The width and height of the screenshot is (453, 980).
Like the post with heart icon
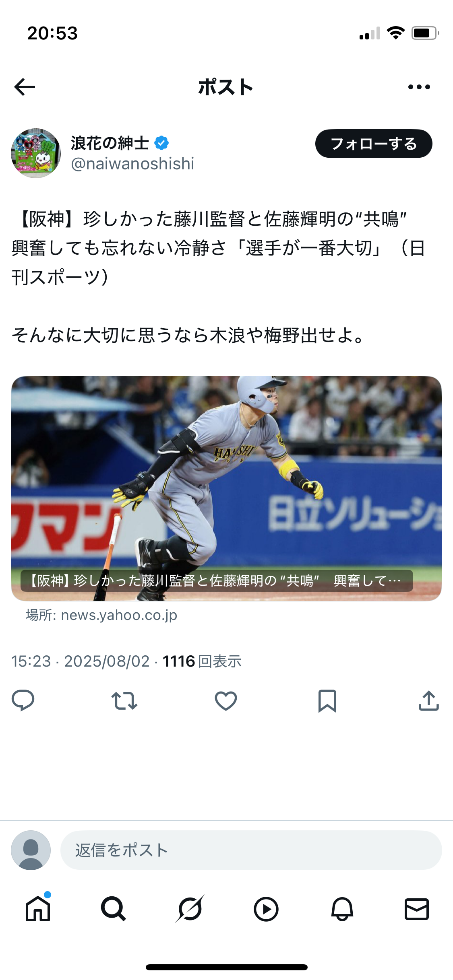[x=226, y=701]
